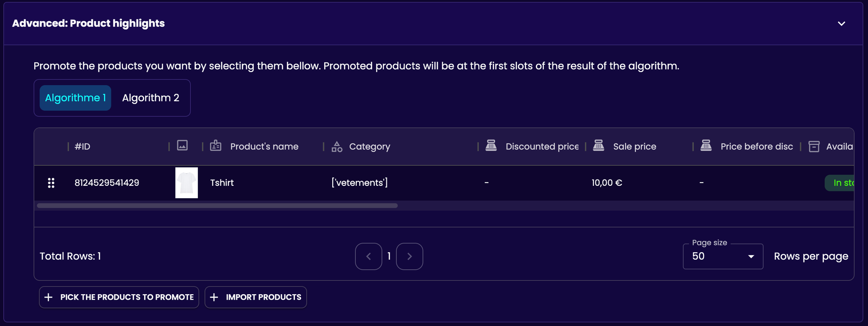Image resolution: width=868 pixels, height=326 pixels.
Task: Click the Import Products button
Action: click(256, 297)
